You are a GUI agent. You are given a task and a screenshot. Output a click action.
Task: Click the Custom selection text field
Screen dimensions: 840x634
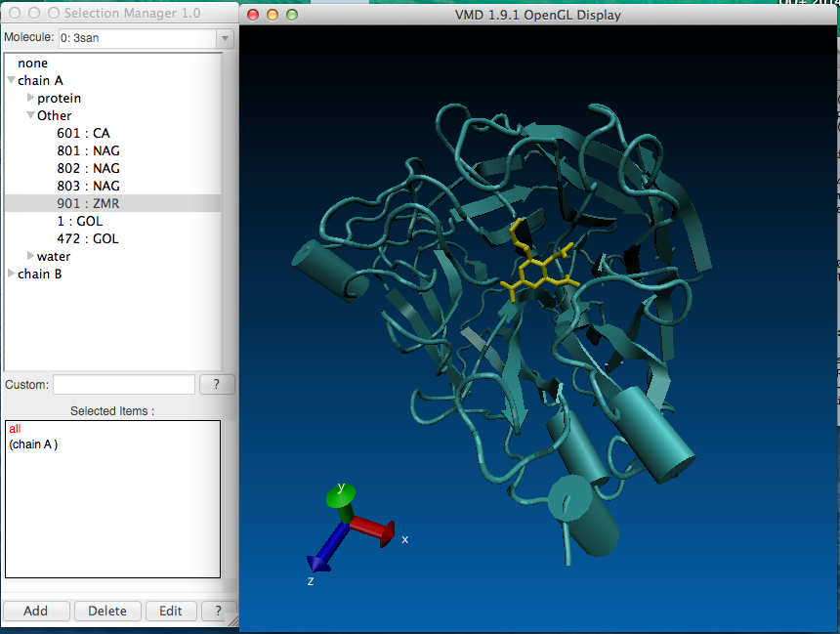coord(123,385)
